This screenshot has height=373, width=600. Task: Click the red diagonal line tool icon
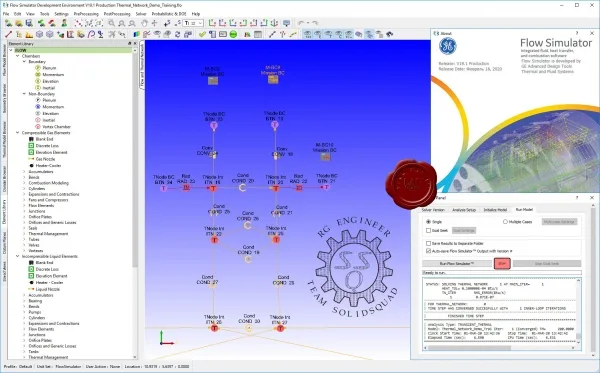(8, 34)
